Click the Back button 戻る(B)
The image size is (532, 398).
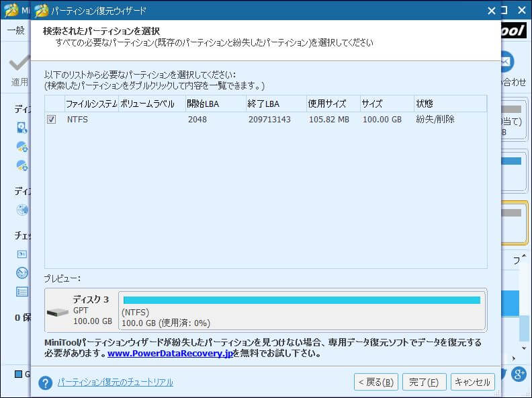click(376, 382)
